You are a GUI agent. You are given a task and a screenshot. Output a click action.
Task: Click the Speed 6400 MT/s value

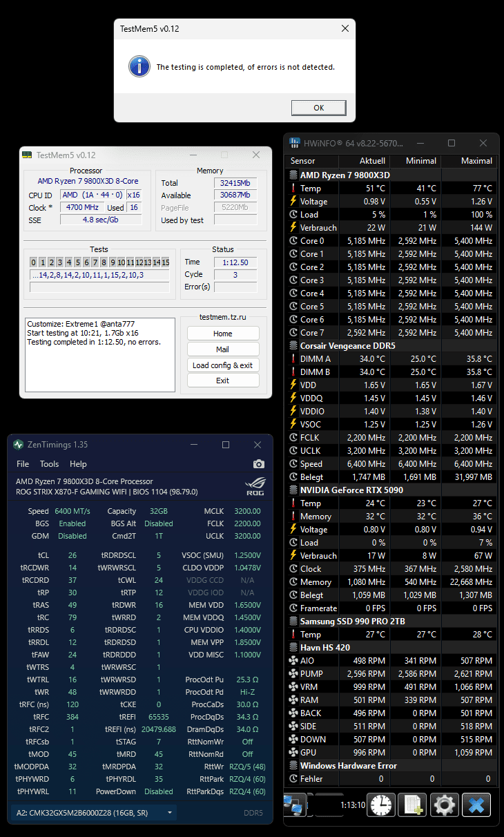[x=72, y=511]
